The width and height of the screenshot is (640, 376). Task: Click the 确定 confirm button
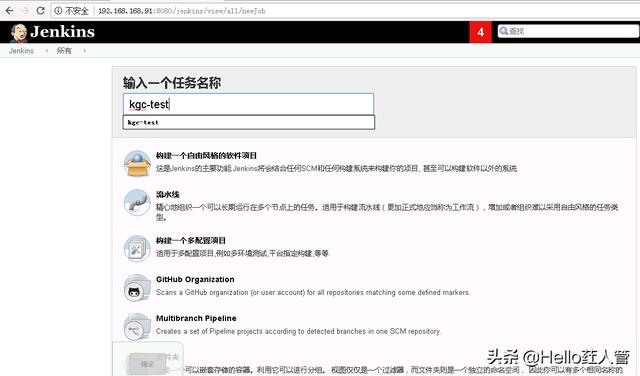(147, 363)
